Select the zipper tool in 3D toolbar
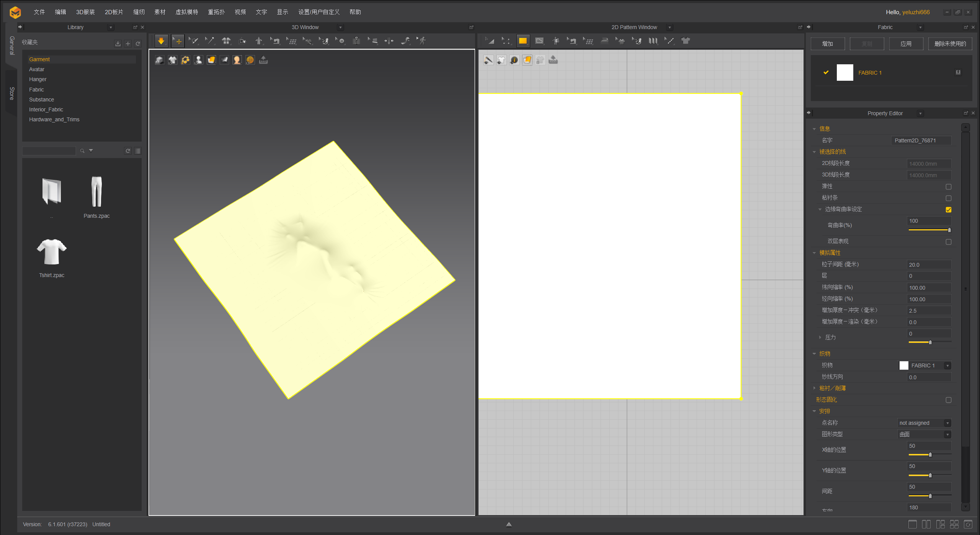Viewport: 980px width, 535px height. click(356, 41)
